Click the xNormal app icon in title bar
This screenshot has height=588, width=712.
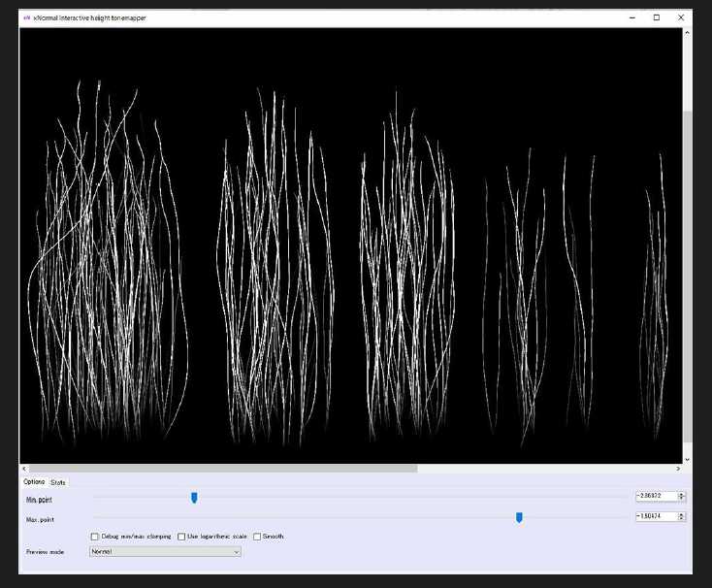point(27,18)
